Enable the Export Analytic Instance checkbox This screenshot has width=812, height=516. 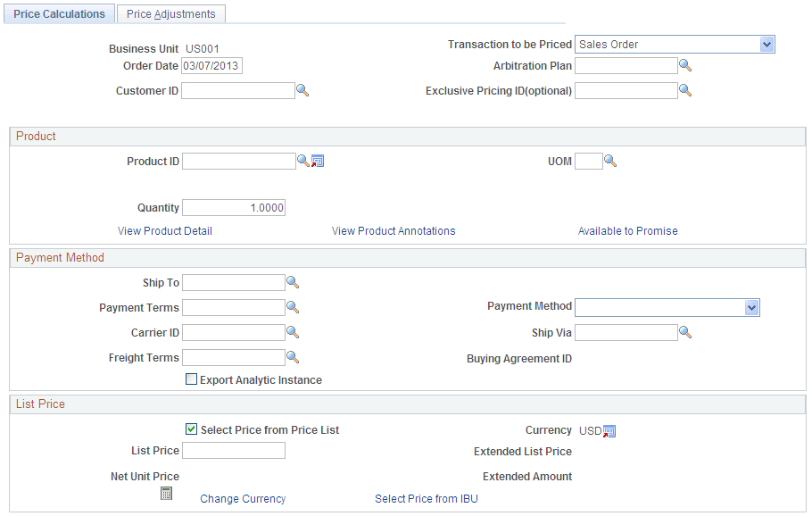pyautogui.click(x=191, y=379)
